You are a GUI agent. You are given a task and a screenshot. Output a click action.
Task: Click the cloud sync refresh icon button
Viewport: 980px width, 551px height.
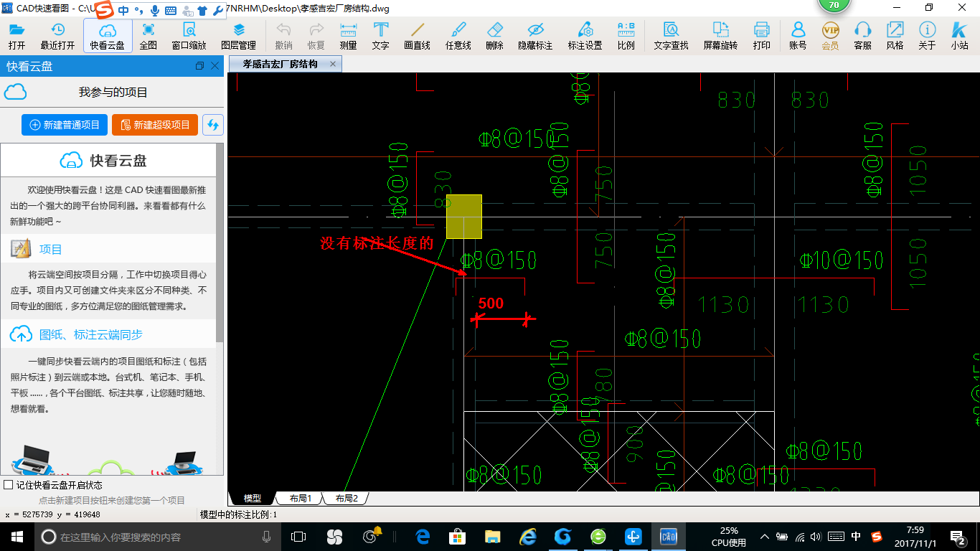[213, 125]
